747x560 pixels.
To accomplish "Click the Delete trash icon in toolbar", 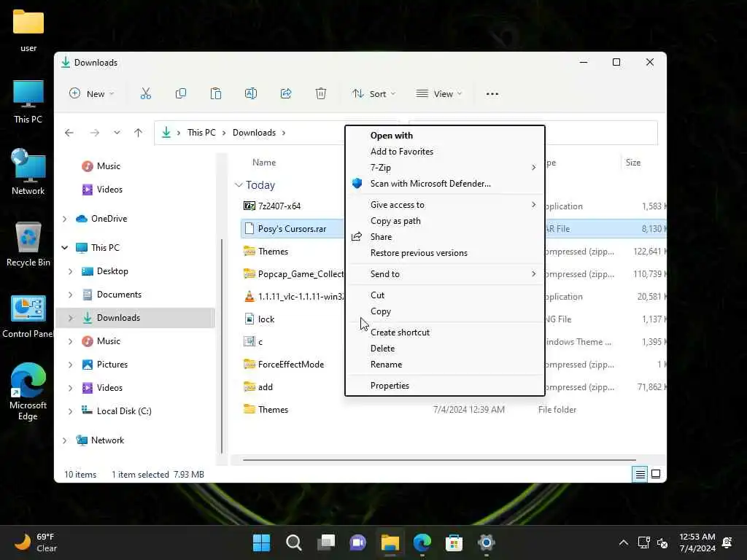I will point(321,94).
